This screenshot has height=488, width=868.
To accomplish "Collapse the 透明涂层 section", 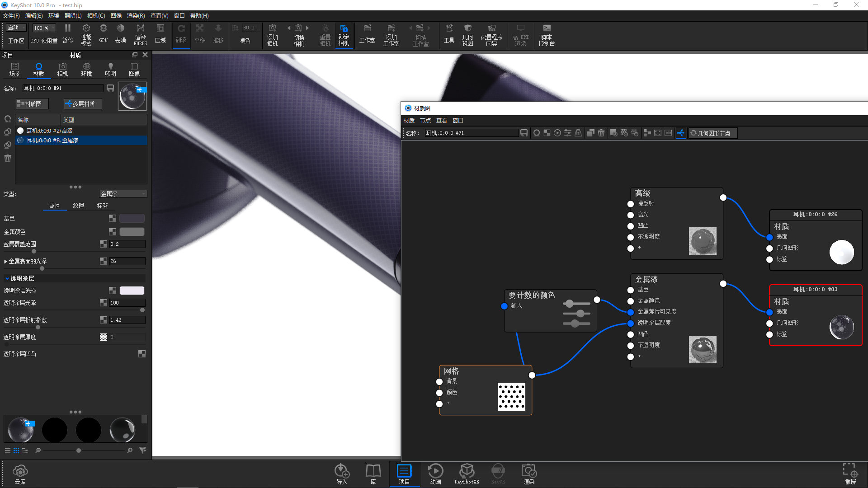I will 7,278.
